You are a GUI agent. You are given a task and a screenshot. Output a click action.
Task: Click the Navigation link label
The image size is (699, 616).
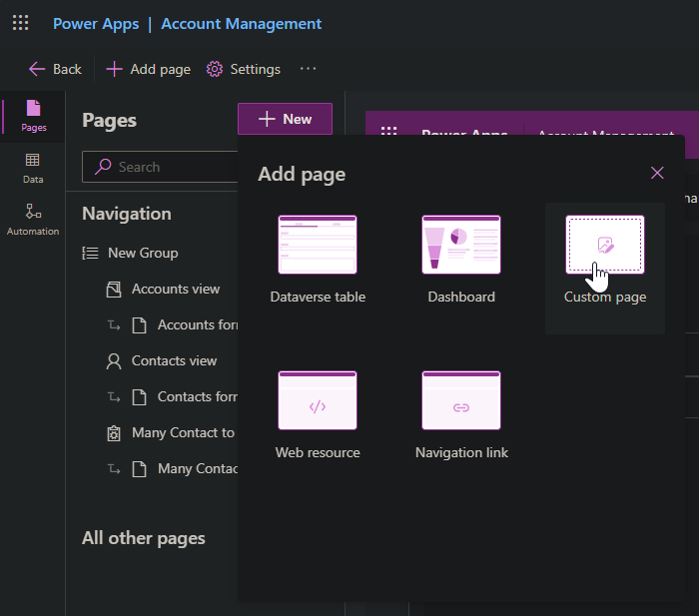461,452
